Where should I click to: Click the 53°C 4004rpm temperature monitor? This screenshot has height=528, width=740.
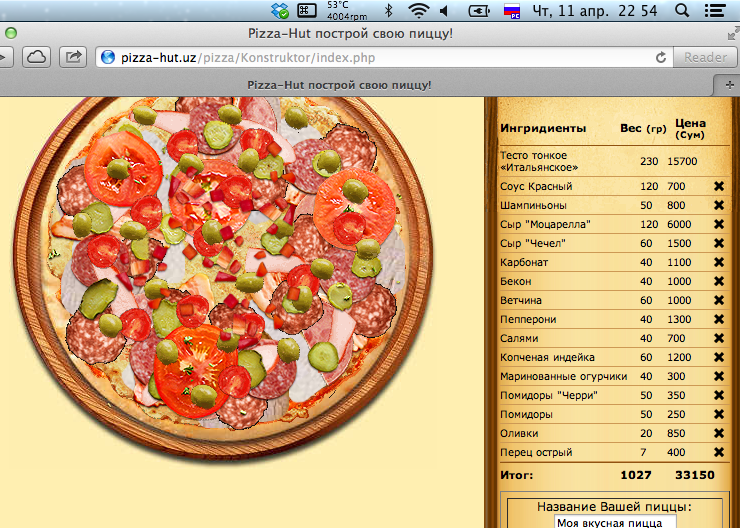347,10
